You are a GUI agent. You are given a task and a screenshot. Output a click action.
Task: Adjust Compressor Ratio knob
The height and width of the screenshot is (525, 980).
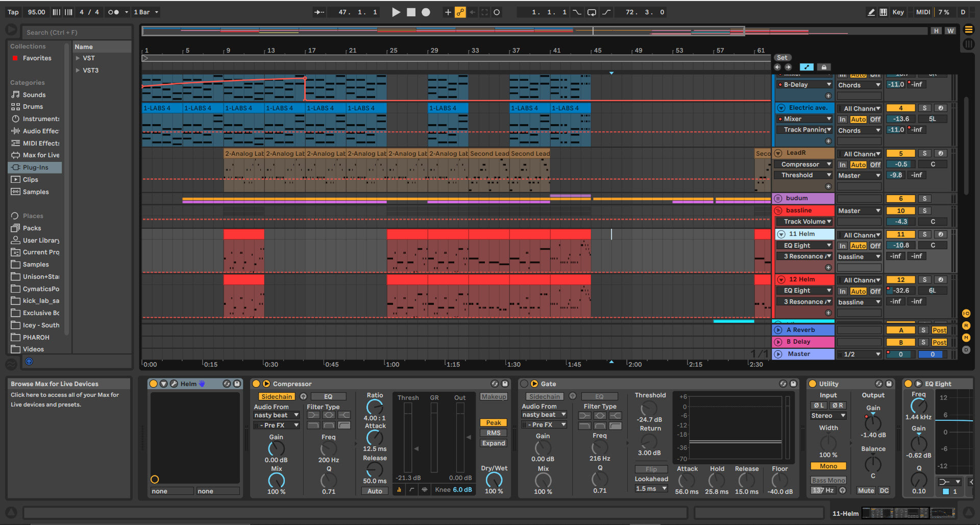(x=375, y=407)
